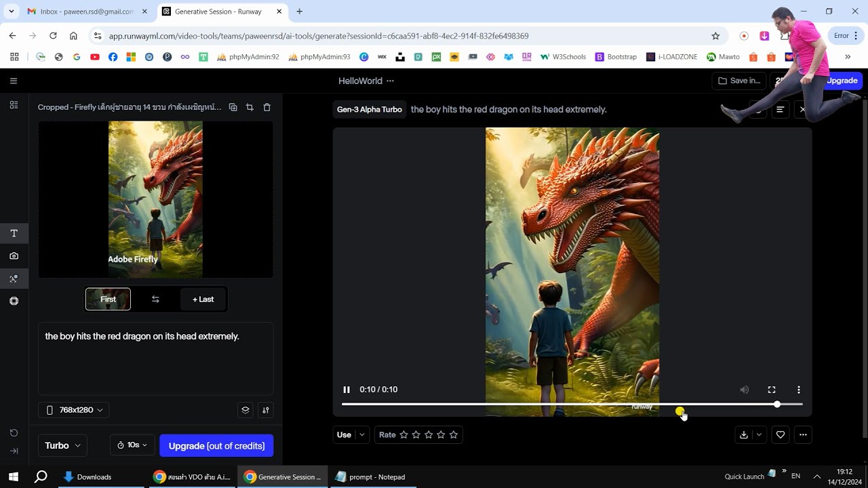
Task: Rate the video five stars
Action: [454, 434]
